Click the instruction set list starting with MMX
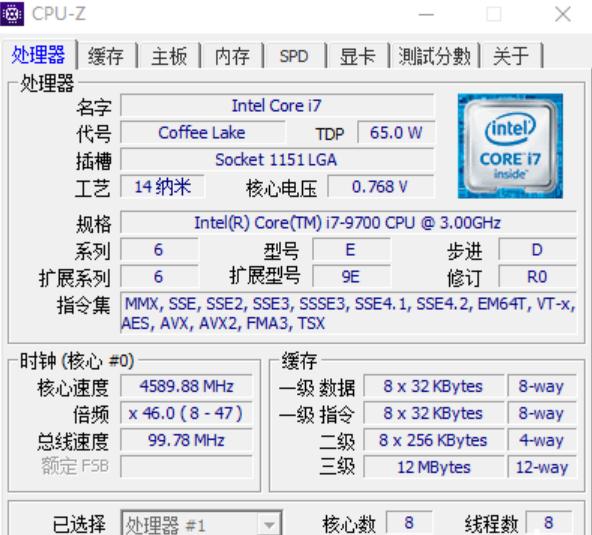This screenshot has width=592, height=535. [x=348, y=313]
